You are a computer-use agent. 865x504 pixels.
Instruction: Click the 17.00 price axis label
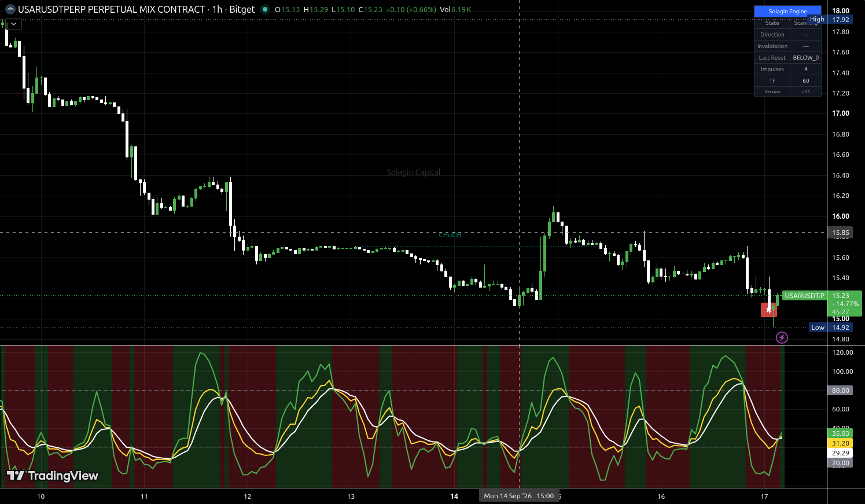841,113
